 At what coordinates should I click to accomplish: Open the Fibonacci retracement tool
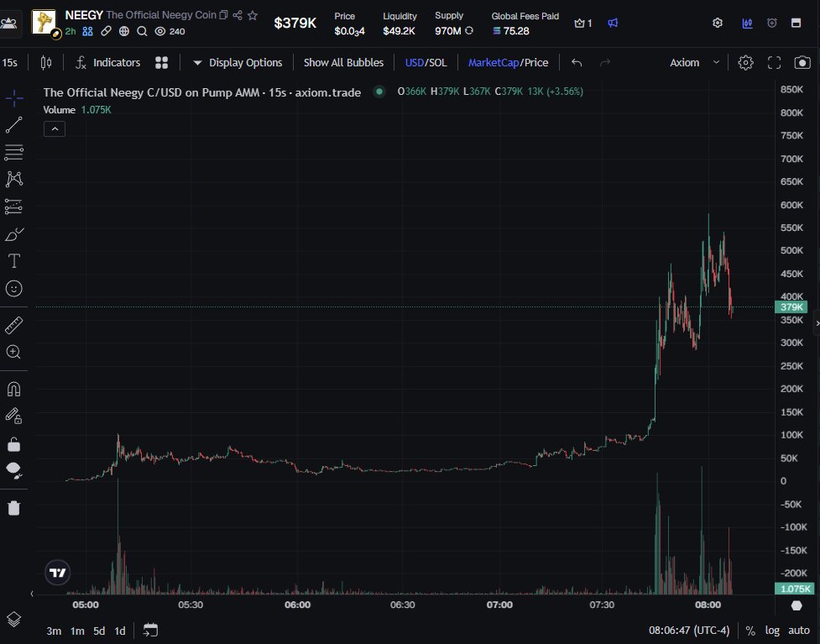point(14,152)
